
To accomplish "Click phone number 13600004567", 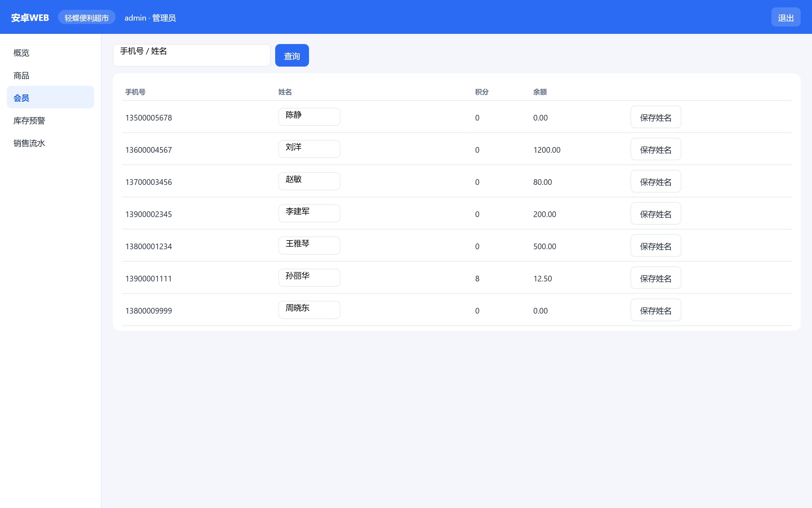I will point(149,150).
